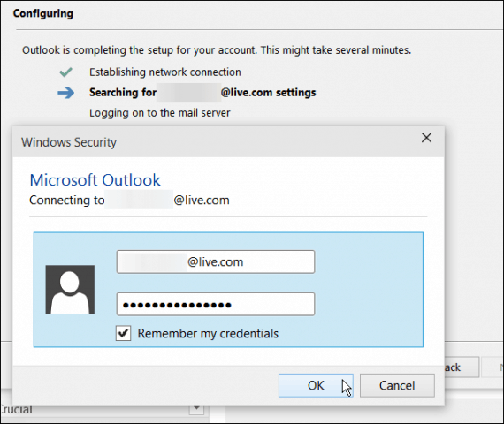
Task: Click the Configuring title text
Action: [43, 13]
